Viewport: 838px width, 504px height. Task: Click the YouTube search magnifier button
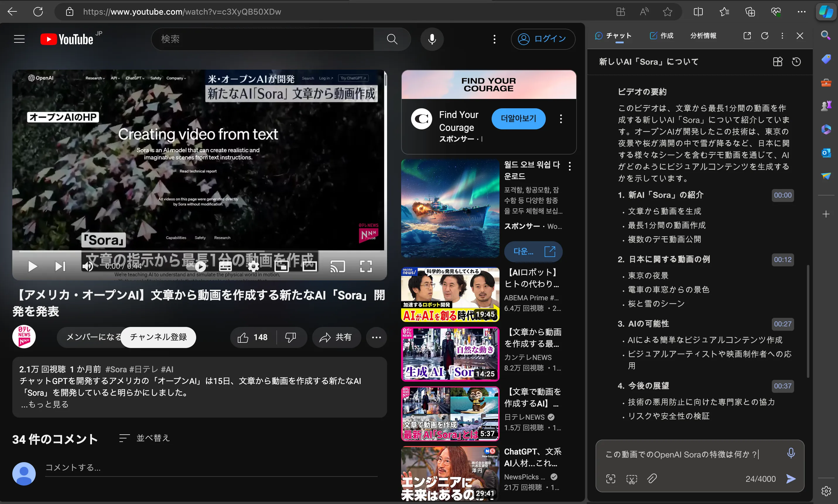point(392,39)
